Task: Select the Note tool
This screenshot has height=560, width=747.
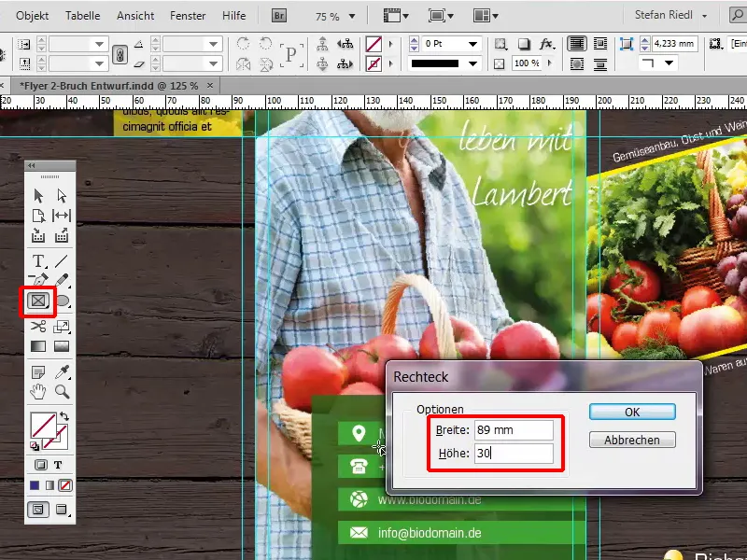Action: pos(38,371)
